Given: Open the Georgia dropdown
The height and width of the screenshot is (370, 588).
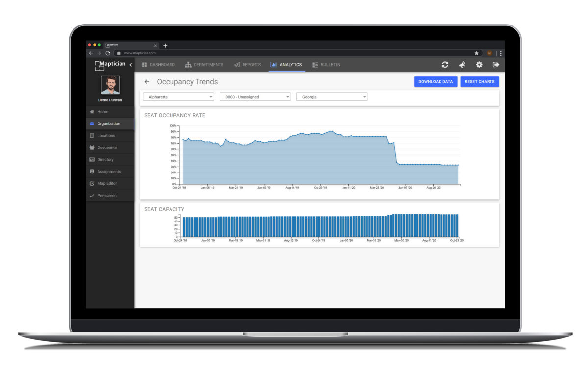Looking at the screenshot, I should click(332, 97).
